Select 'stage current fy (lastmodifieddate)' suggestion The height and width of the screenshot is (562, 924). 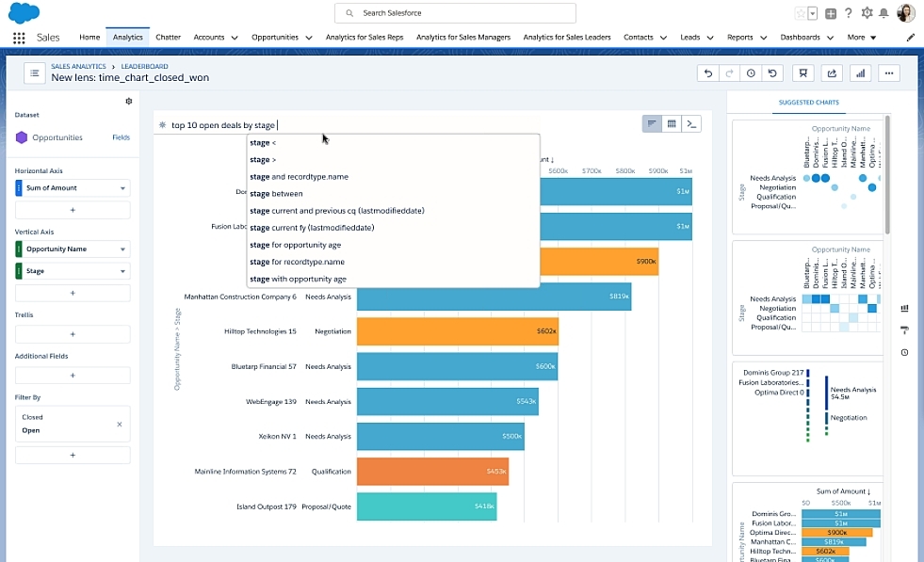(393, 228)
